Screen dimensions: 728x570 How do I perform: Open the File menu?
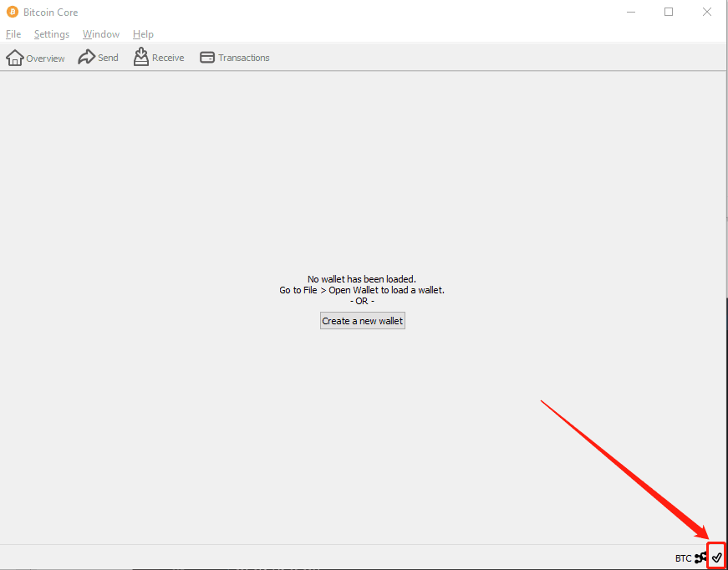coord(13,34)
